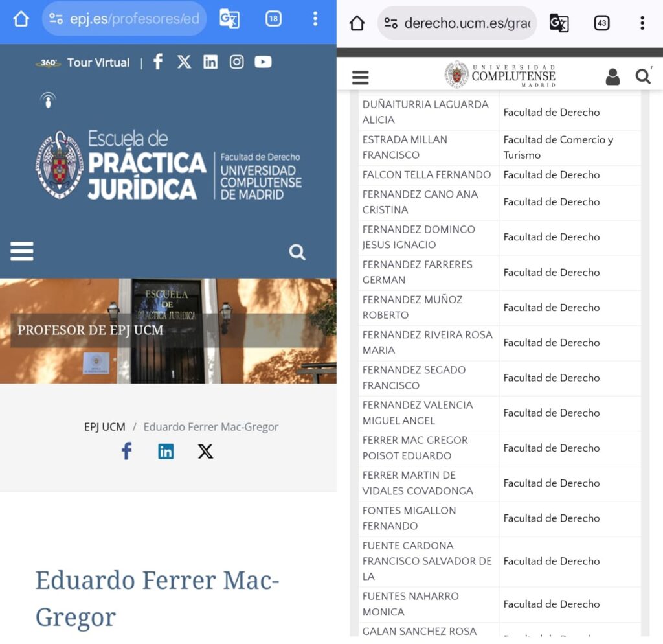The width and height of the screenshot is (663, 644).
Task: Open the three-dot menu in the epj.es browser
Action: point(315,19)
